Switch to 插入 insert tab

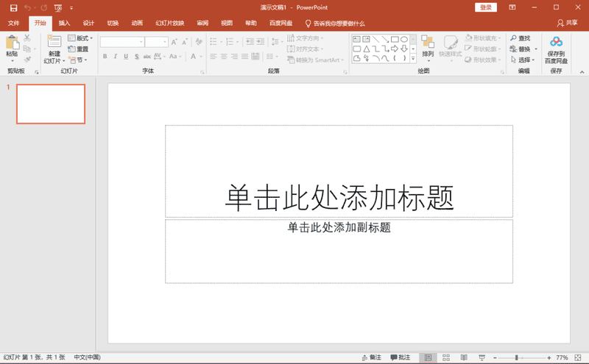click(x=64, y=24)
